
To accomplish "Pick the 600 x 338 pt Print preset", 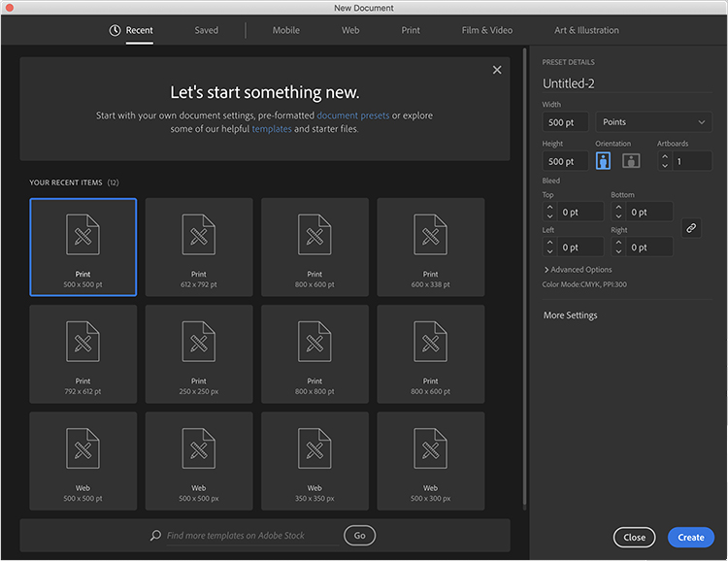I will tap(430, 247).
